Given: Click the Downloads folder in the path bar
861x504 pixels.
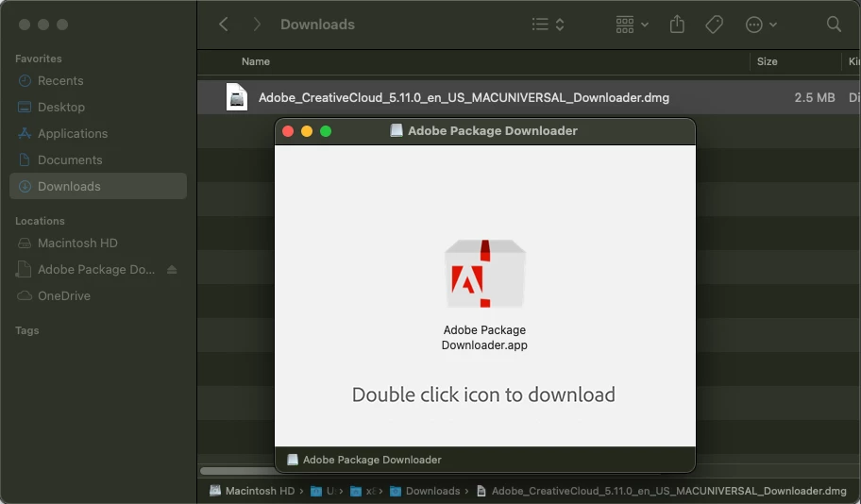Looking at the screenshot, I should [425, 491].
